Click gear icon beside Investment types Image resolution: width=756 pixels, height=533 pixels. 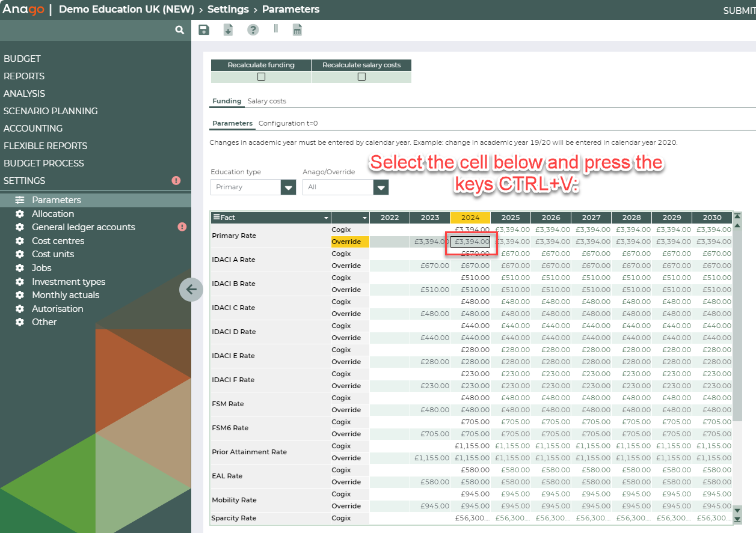[20, 282]
